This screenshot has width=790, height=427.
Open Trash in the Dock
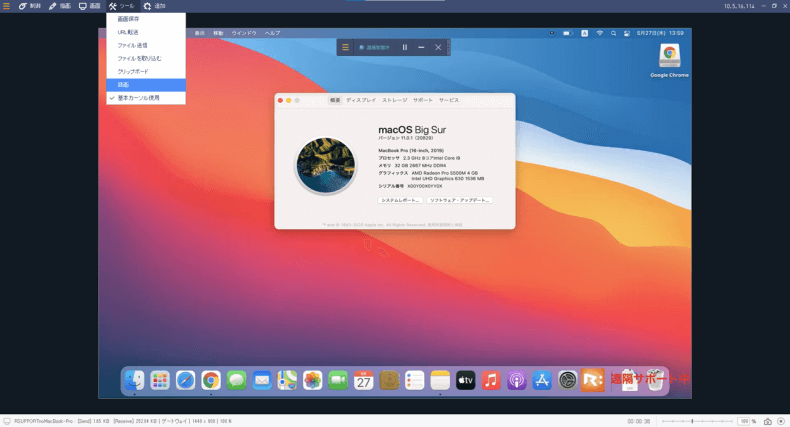(x=655, y=381)
